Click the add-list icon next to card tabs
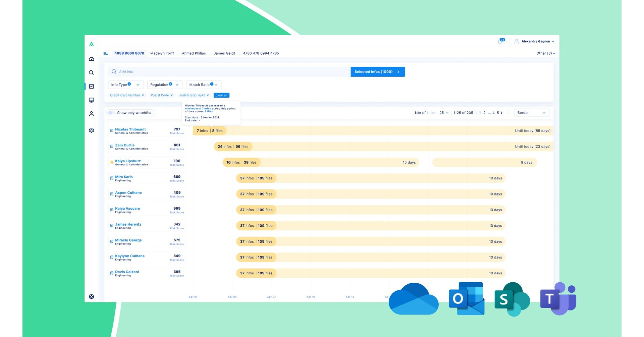644x337 pixels. pos(106,53)
